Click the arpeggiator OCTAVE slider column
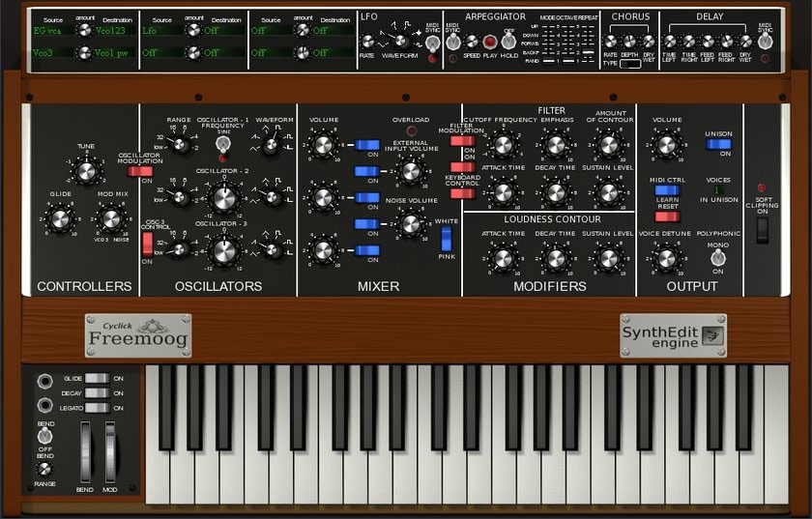The width and height of the screenshot is (812, 519). click(x=567, y=43)
